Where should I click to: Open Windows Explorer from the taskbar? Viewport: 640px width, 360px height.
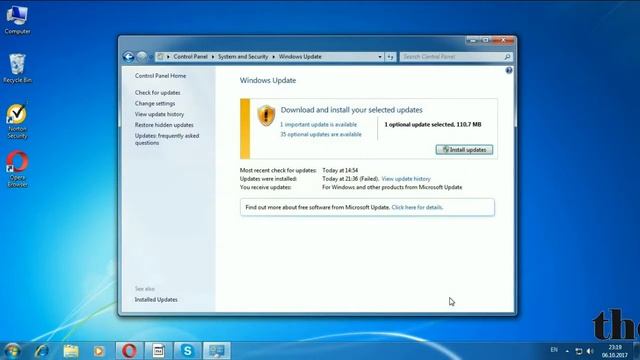click(71, 351)
